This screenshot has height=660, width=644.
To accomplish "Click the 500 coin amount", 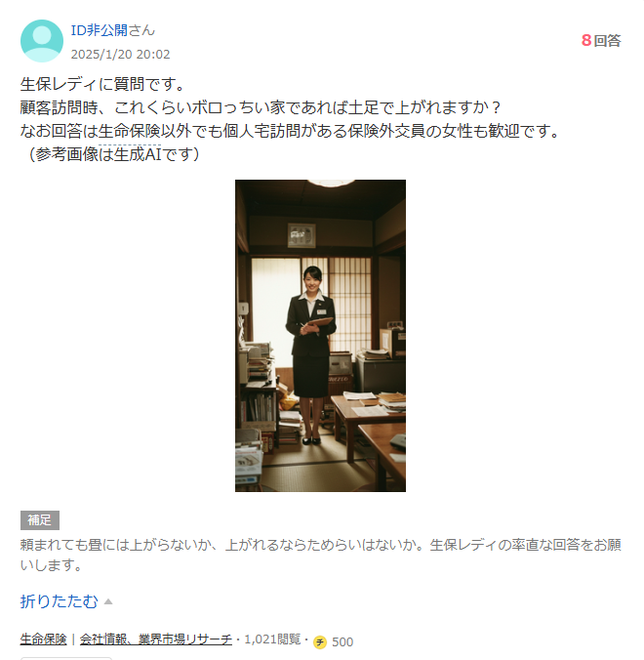I will click(x=342, y=641).
